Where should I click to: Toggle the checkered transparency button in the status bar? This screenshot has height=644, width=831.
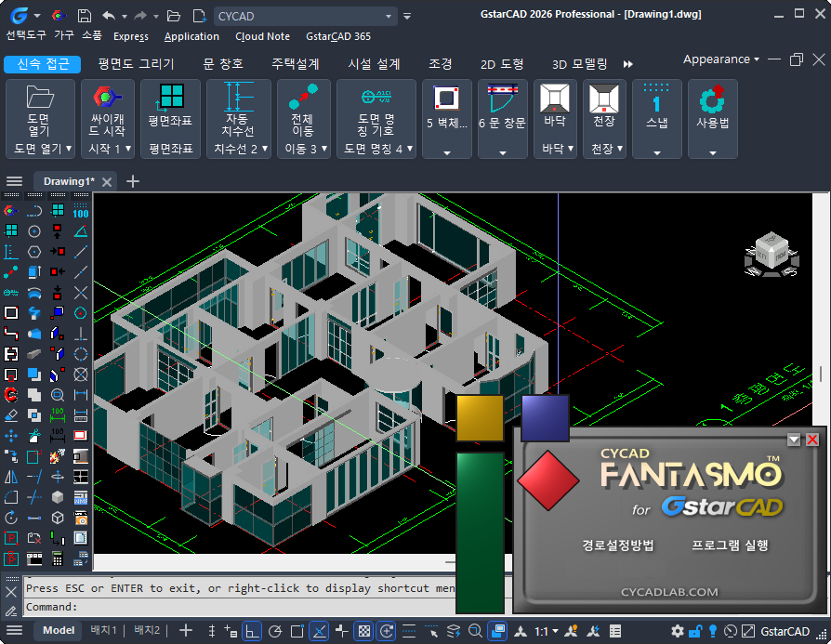364,631
